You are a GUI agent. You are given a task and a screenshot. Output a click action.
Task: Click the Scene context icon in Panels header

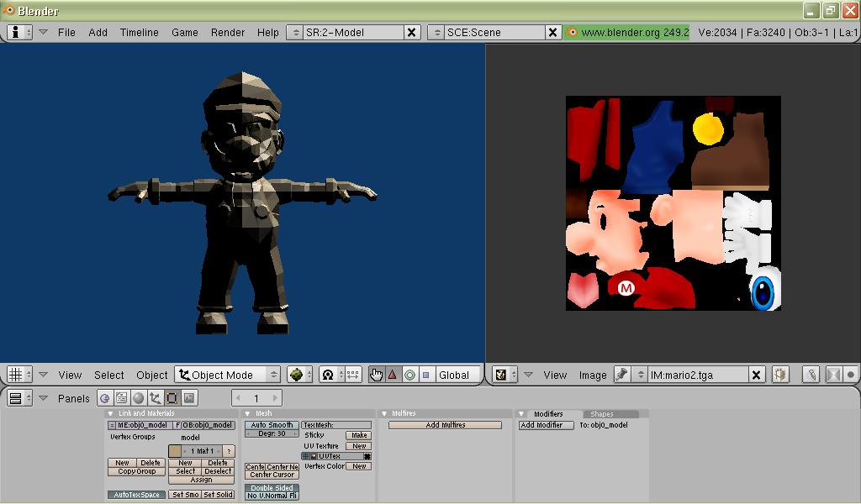click(189, 398)
